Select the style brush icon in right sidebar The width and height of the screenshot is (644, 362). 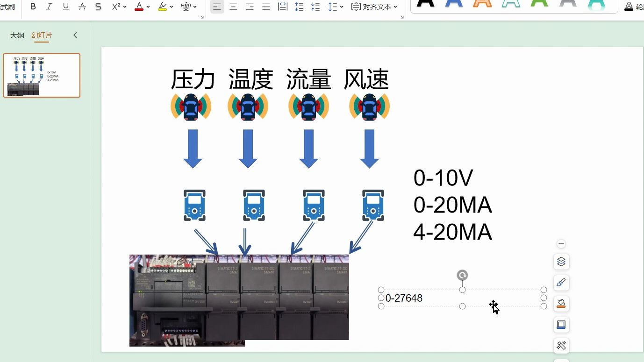(x=561, y=283)
